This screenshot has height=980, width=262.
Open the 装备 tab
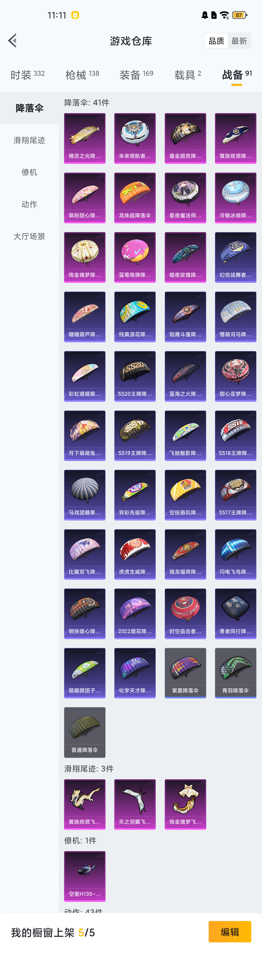click(x=137, y=75)
